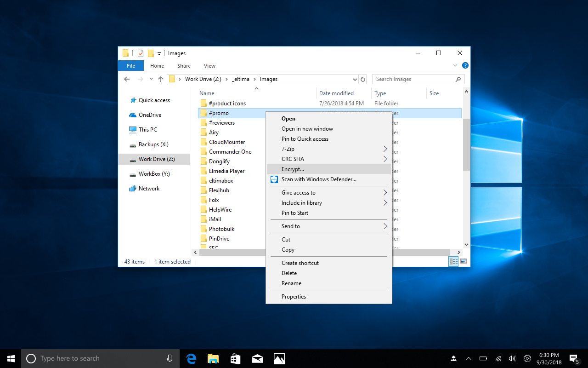Open address bar history dropdown
The height and width of the screenshot is (368, 588).
(x=355, y=79)
